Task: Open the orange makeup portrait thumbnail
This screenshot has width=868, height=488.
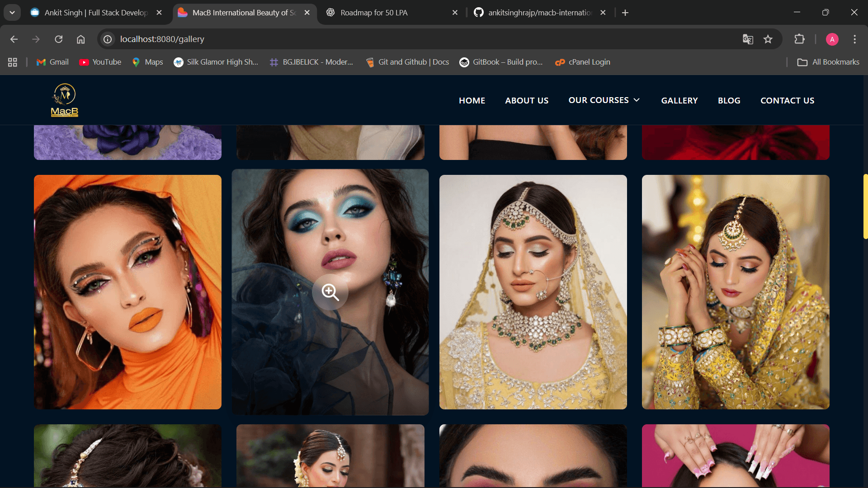Action: pos(127,292)
